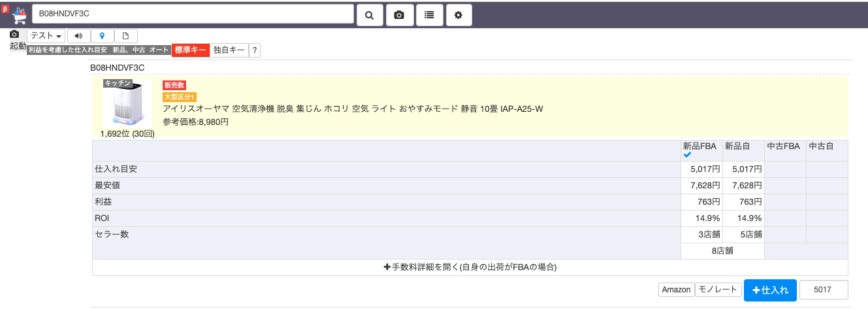Open the list view icon button

tap(429, 15)
